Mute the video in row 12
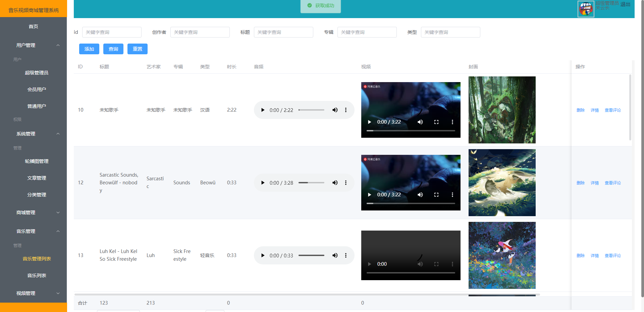 tap(420, 195)
